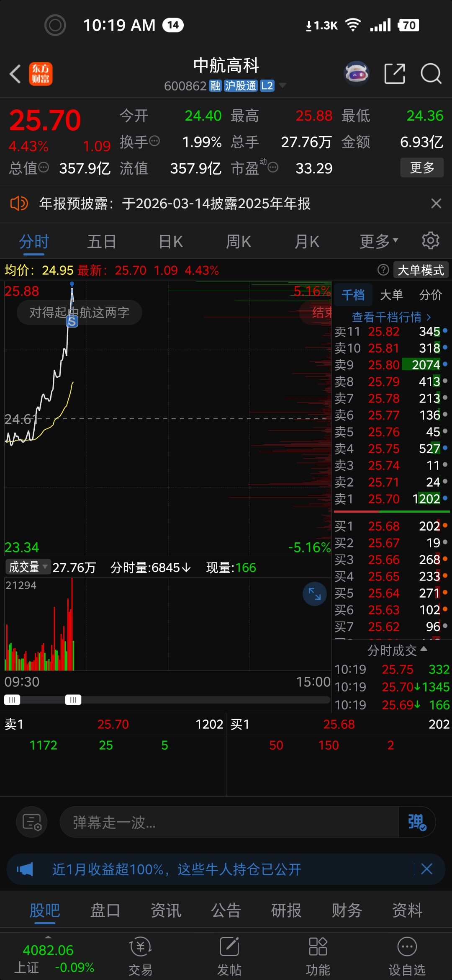Tap the 10:19 trade at 25.75

click(x=392, y=669)
